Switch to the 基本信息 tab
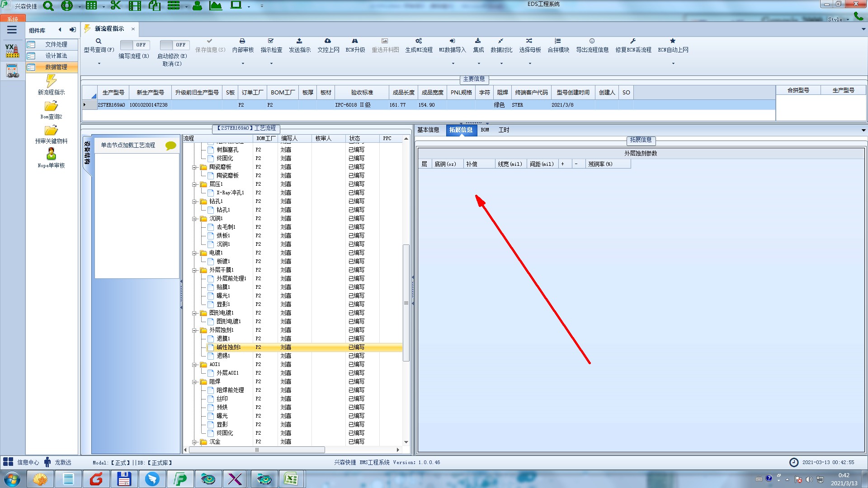The width and height of the screenshot is (868, 488). (428, 130)
